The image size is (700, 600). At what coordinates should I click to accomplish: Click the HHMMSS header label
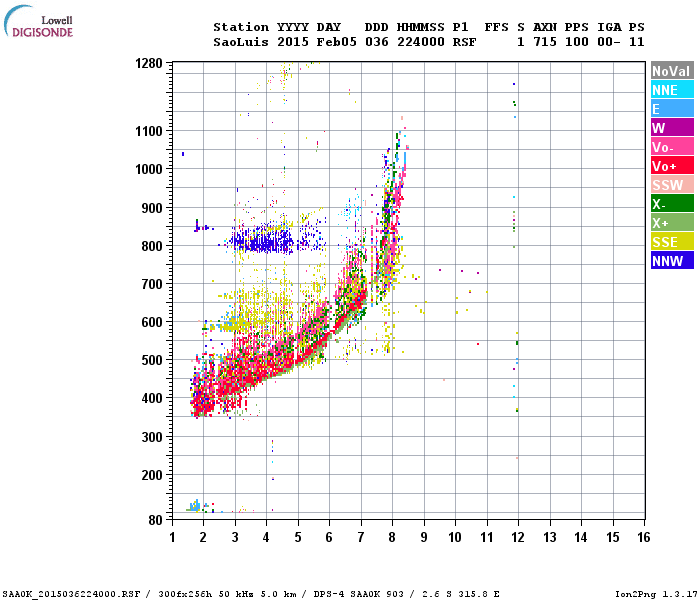click(x=421, y=27)
